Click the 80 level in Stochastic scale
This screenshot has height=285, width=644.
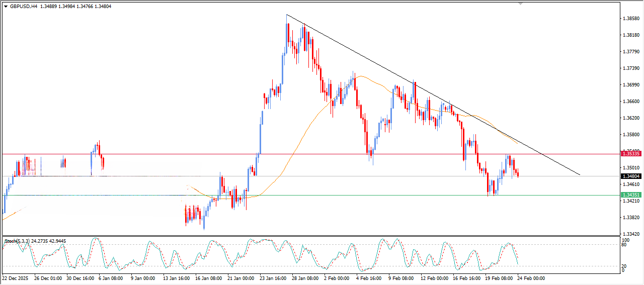tap(625, 245)
